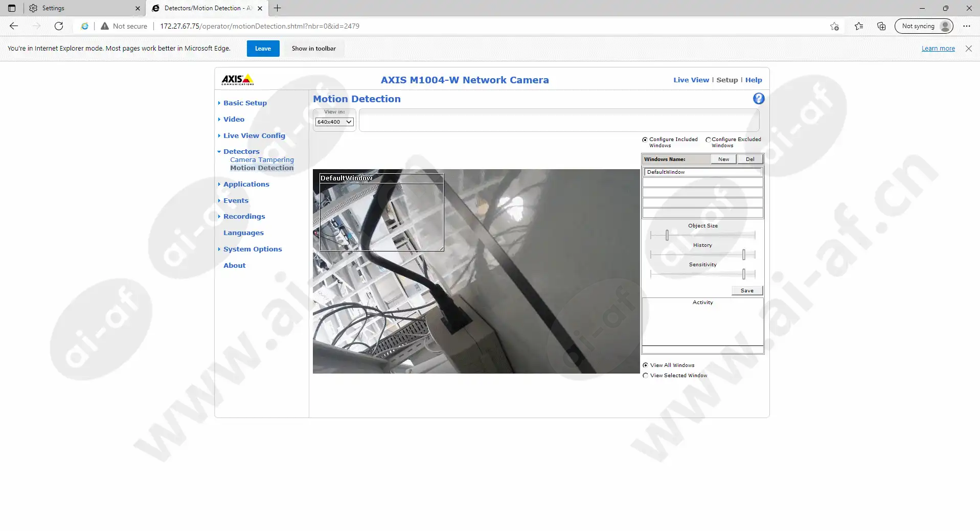Image resolution: width=980 pixels, height=531 pixels.
Task: Click the AXIS logo
Action: [237, 80]
